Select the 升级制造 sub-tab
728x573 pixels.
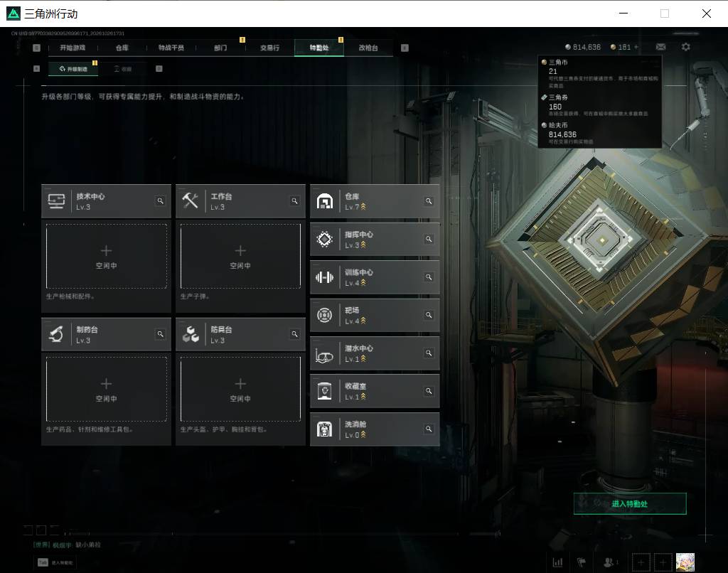[73, 69]
